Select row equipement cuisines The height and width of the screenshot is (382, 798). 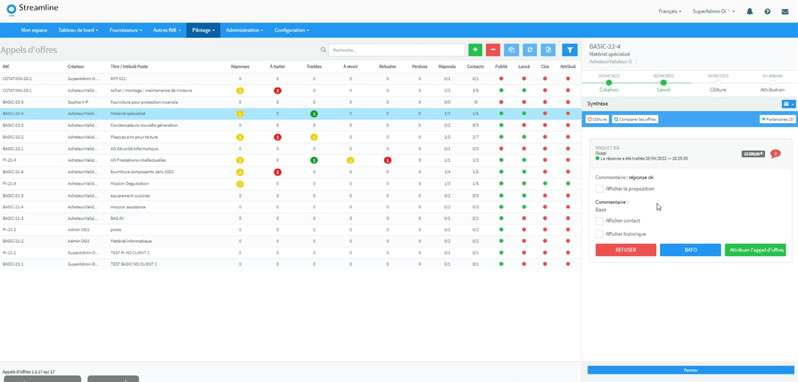290,195
